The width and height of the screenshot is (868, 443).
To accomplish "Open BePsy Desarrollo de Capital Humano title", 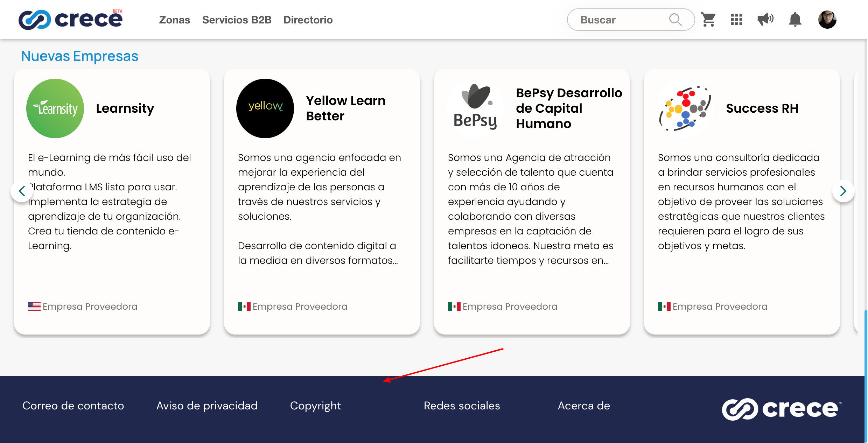I will [569, 108].
